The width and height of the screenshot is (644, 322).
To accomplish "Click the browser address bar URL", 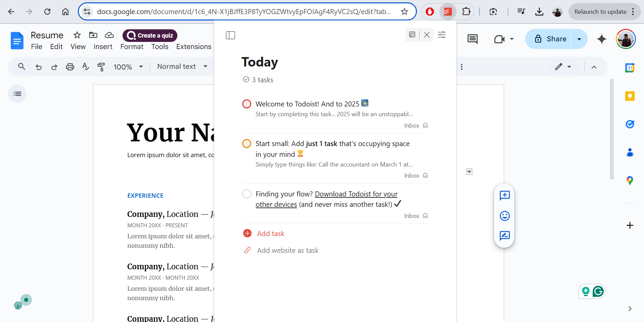I will click(244, 12).
